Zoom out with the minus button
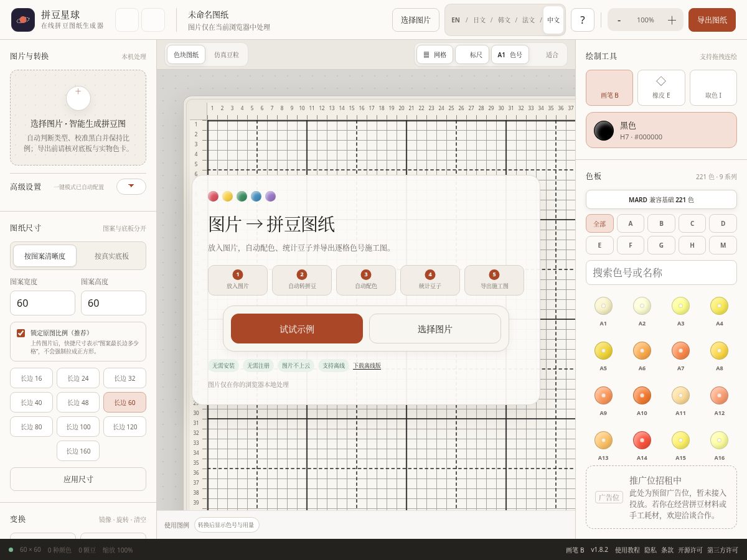Viewport: 747px width, 560px height. [619, 20]
